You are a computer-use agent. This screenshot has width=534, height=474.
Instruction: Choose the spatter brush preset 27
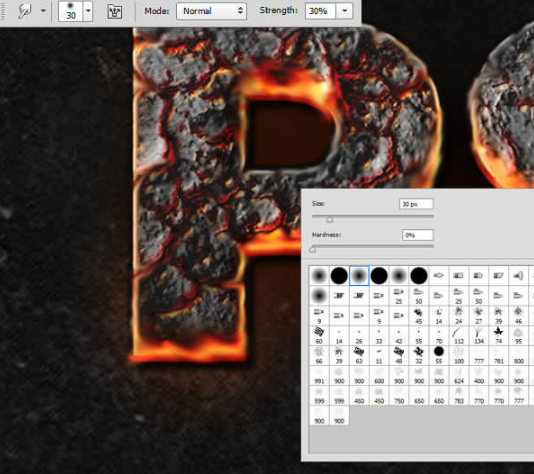pos(478,316)
